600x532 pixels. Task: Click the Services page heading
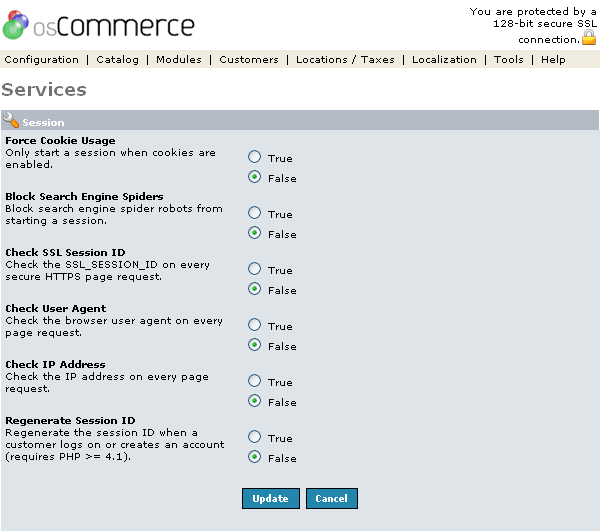pos(44,90)
